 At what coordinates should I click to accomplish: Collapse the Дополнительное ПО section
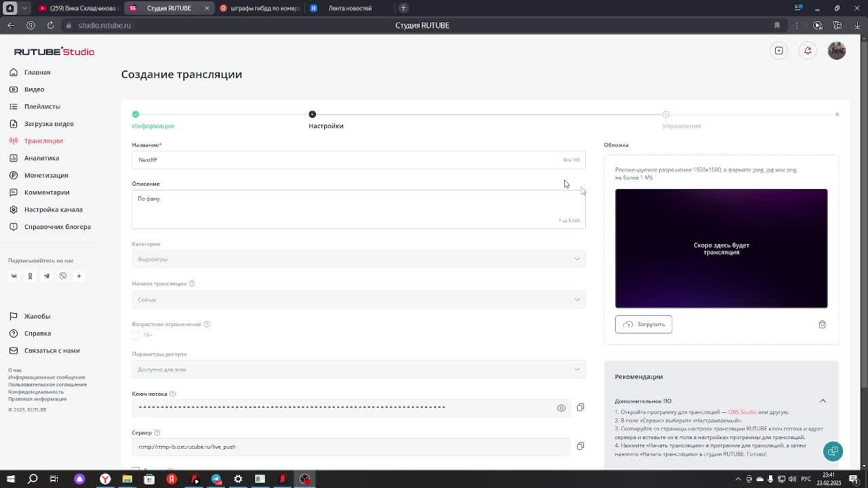pyautogui.click(x=823, y=401)
